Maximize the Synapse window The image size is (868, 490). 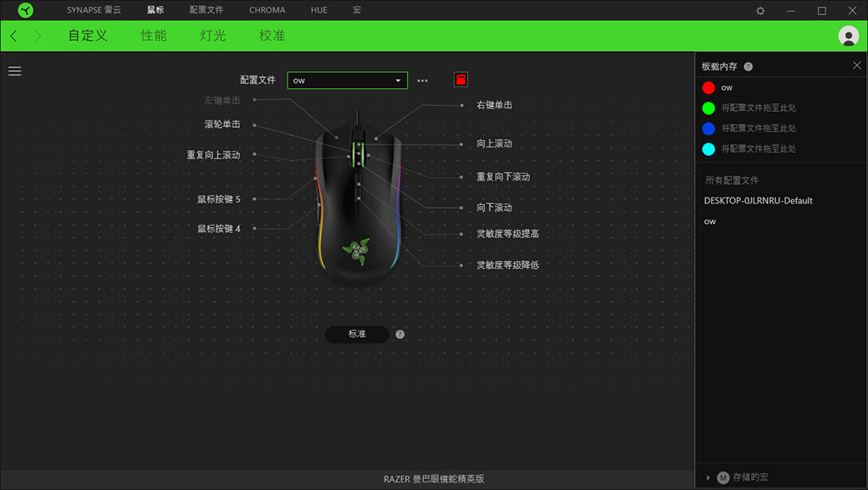click(x=821, y=10)
